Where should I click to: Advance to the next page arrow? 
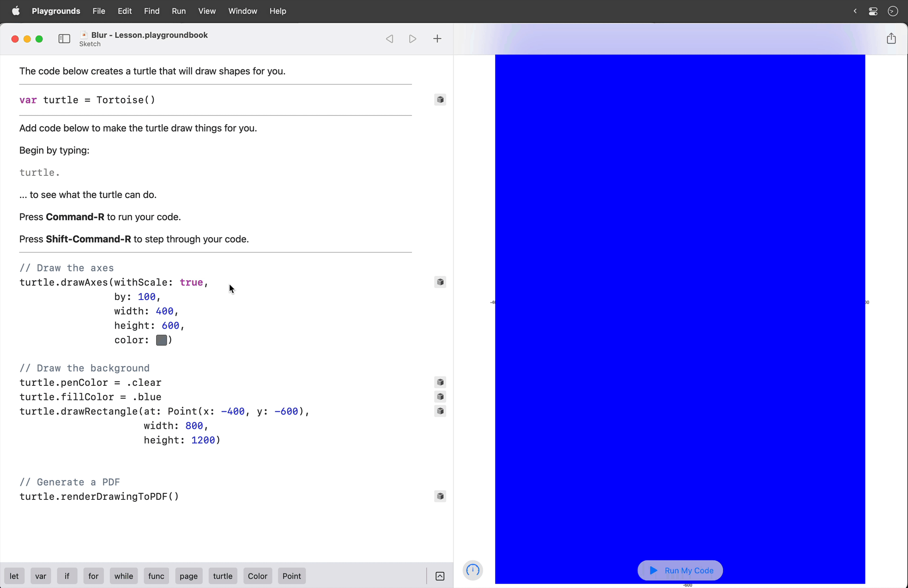(412, 39)
